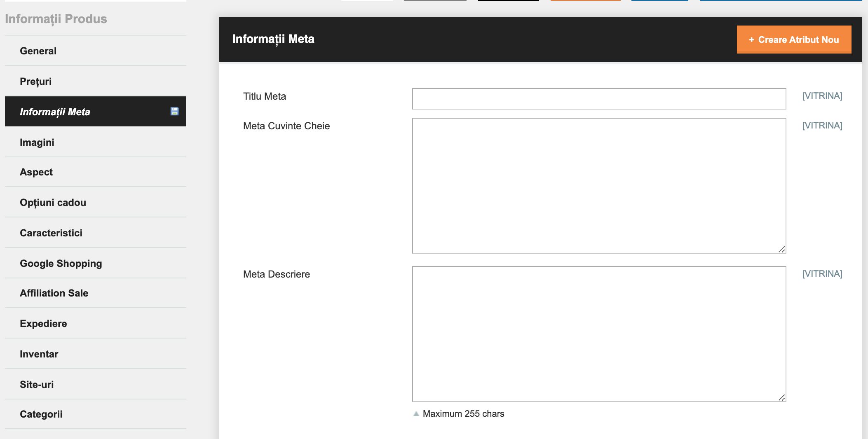Click the Informații Meta panel header title
Image resolution: width=868 pixels, height=439 pixels.
point(273,39)
